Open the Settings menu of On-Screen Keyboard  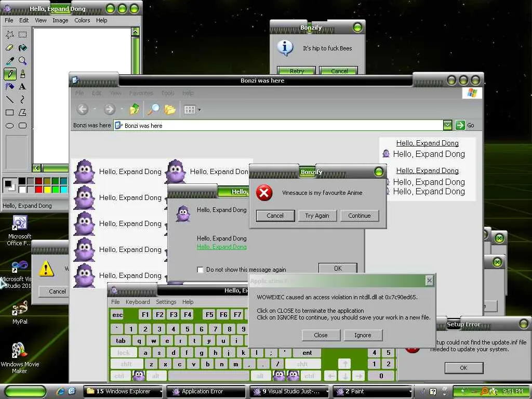166,302
